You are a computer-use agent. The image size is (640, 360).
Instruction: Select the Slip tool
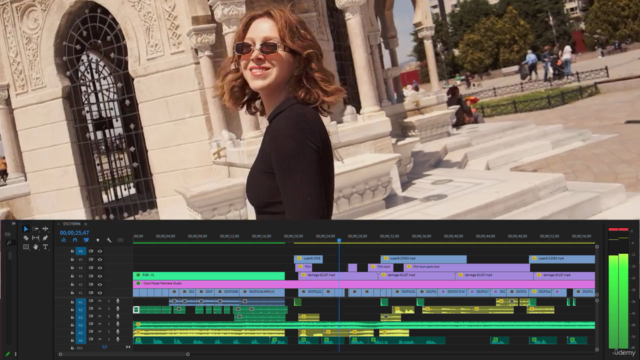click(x=36, y=238)
